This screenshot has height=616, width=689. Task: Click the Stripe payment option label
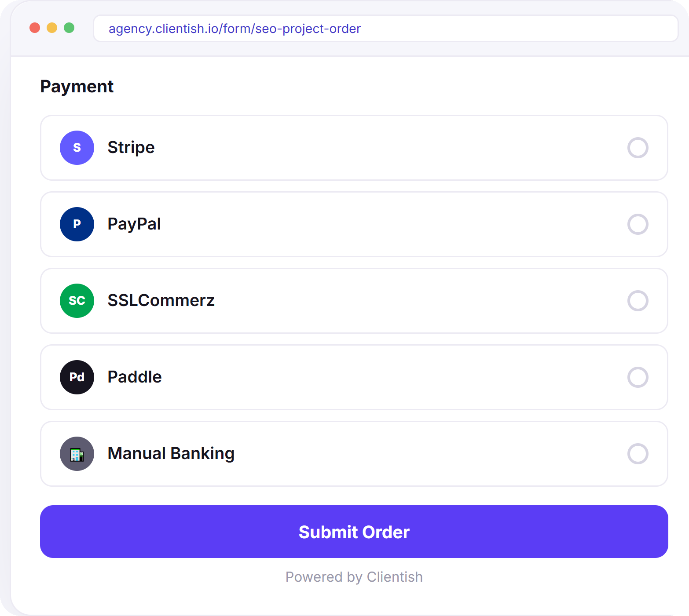[131, 148]
